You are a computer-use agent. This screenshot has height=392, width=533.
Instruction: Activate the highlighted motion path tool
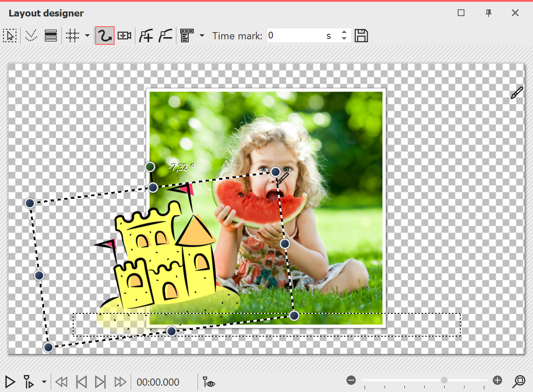pyautogui.click(x=104, y=36)
